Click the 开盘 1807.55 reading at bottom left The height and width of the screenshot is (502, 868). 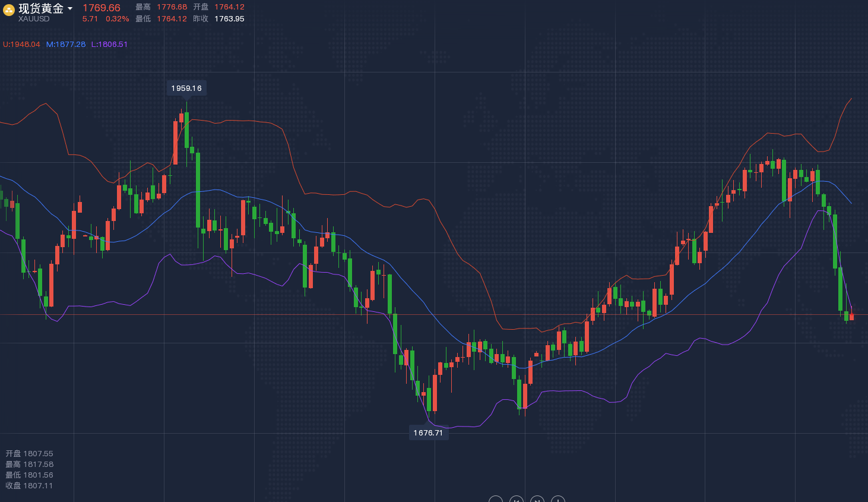(x=29, y=454)
